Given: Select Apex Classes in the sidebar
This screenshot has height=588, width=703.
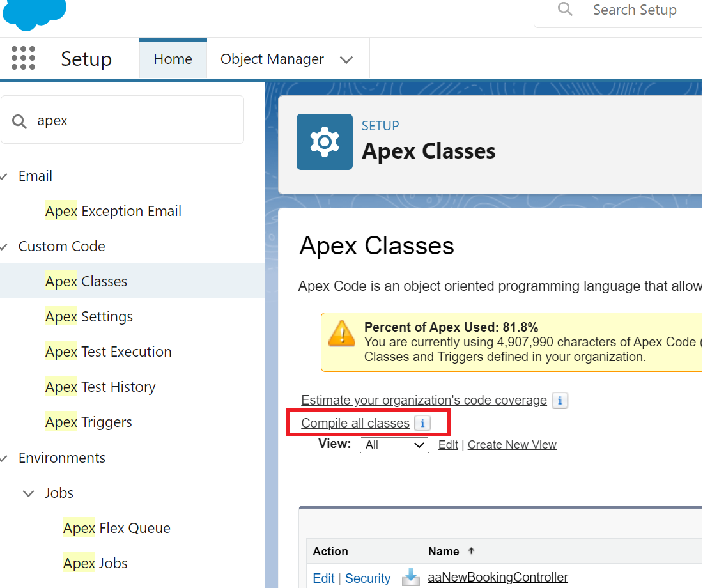Looking at the screenshot, I should [86, 281].
